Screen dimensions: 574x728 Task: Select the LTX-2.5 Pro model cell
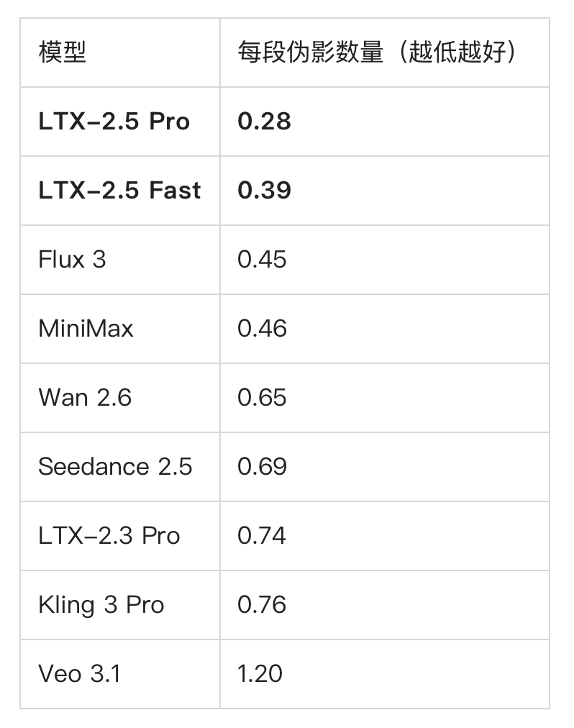pyautogui.click(x=120, y=122)
